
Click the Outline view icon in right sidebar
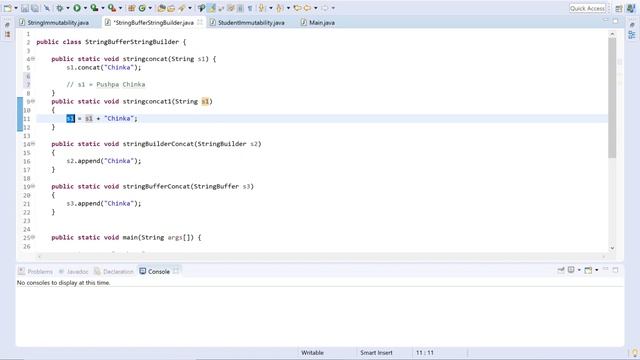(632, 35)
